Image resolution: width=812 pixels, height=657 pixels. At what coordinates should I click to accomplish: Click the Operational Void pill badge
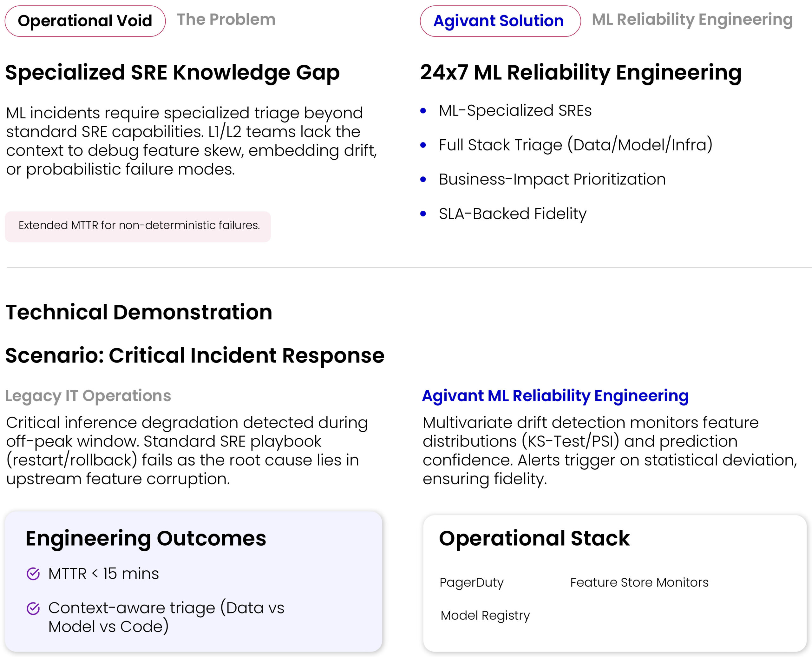point(85,21)
